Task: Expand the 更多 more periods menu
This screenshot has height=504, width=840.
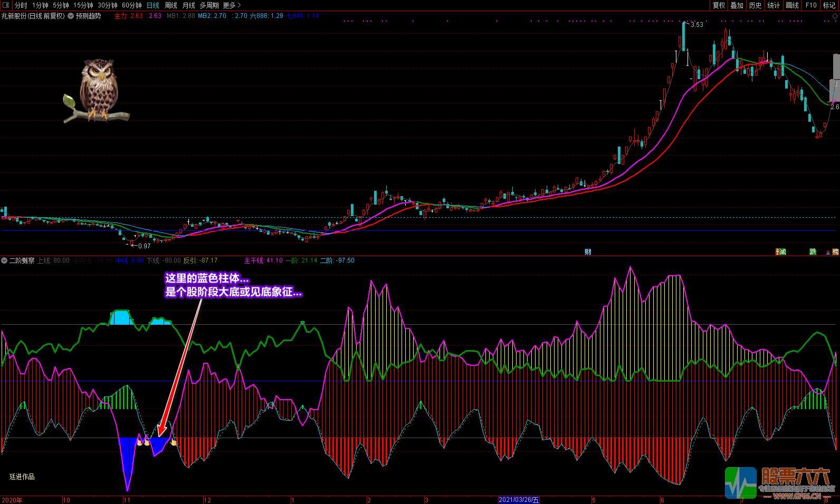Action: (x=232, y=5)
